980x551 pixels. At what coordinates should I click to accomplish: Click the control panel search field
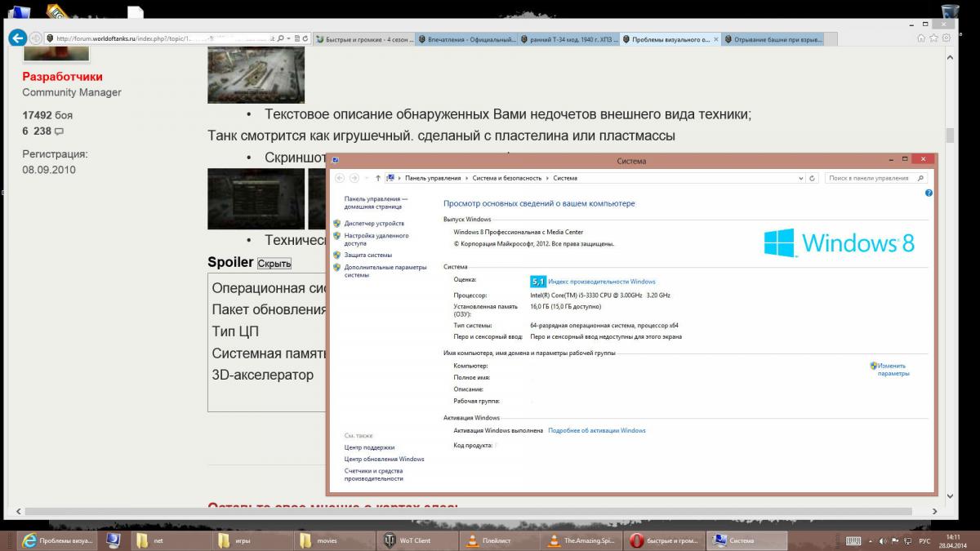point(874,178)
